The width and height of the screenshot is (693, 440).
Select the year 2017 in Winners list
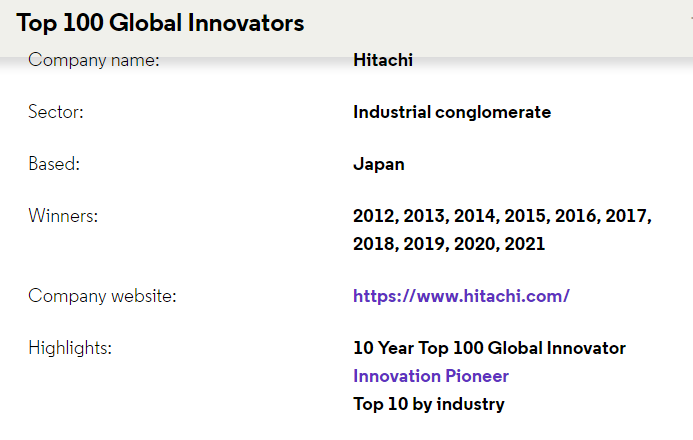click(629, 216)
